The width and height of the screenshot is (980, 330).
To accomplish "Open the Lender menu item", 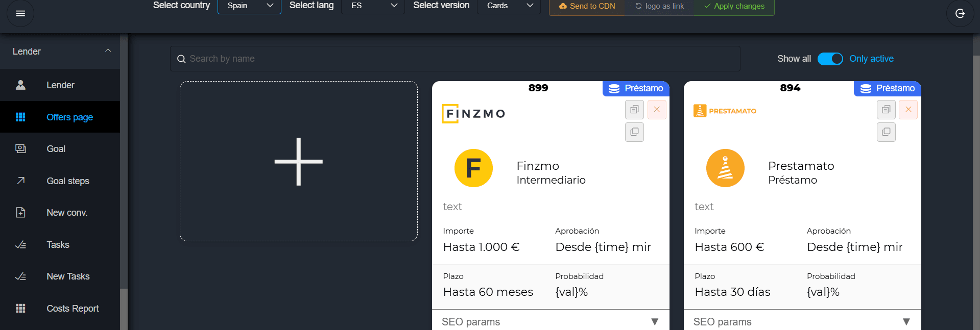I will [x=60, y=85].
